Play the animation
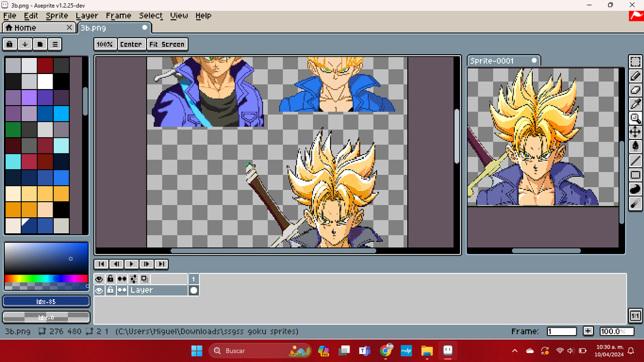Viewport: 644px width, 362px height. point(131,264)
